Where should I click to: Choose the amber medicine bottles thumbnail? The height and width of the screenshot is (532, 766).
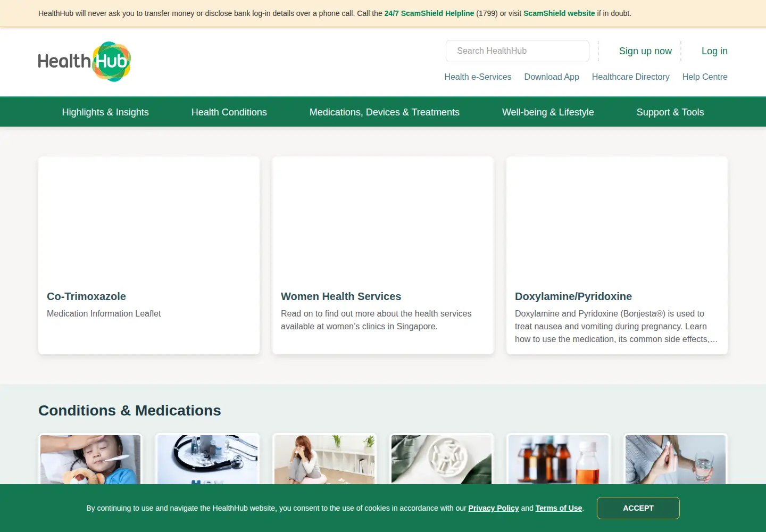coord(559,460)
